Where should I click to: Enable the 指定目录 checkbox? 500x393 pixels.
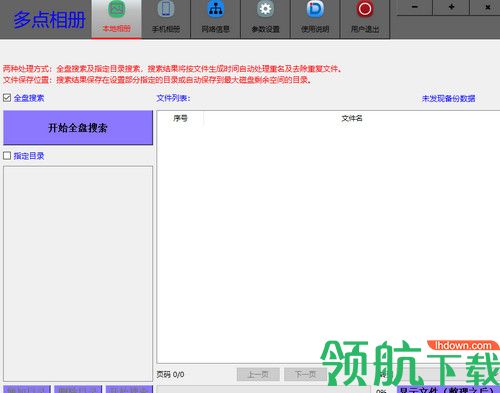click(x=7, y=155)
